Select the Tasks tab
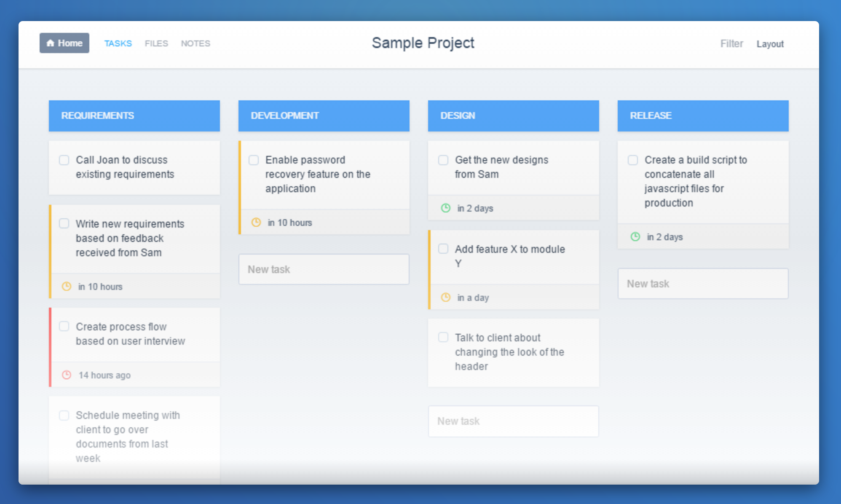The height and width of the screenshot is (504, 841). click(x=118, y=43)
